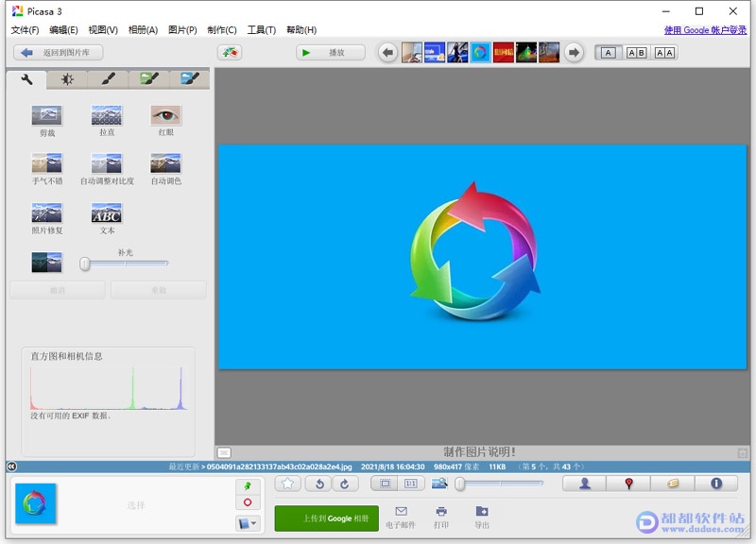Image resolution: width=756 pixels, height=544 pixels.
Task: Click the Google account sign-in link
Action: [705, 30]
